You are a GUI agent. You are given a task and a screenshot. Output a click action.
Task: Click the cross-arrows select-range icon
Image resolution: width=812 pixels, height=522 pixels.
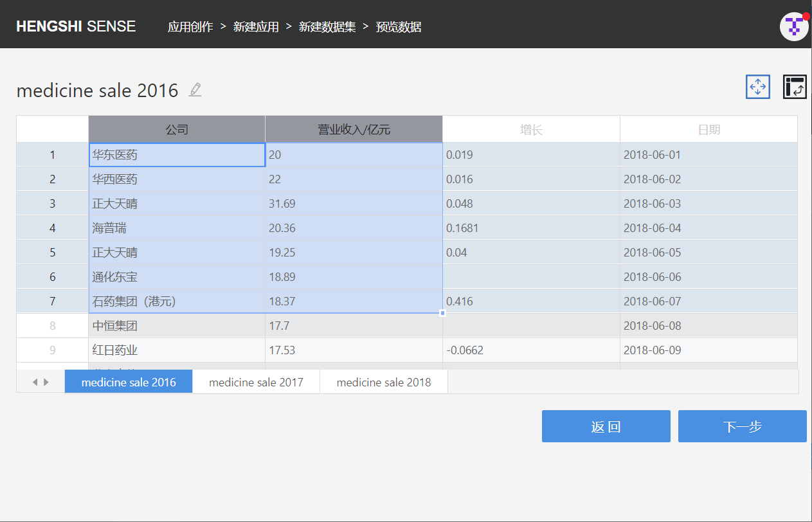(758, 87)
